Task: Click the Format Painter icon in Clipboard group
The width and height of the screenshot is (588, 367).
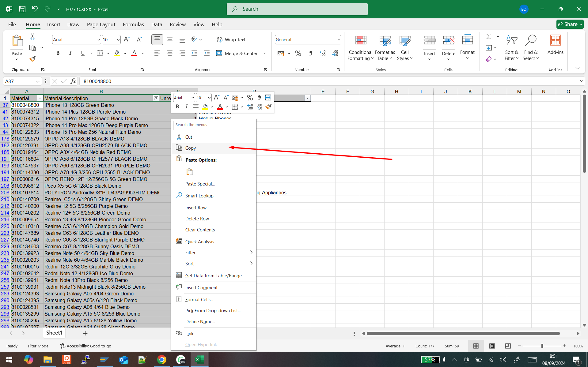Action: (x=32, y=59)
